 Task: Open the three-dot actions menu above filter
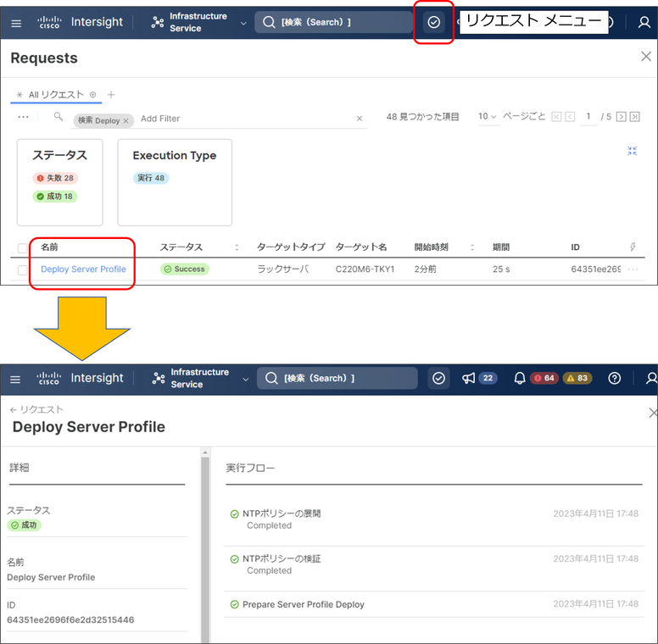click(x=23, y=117)
